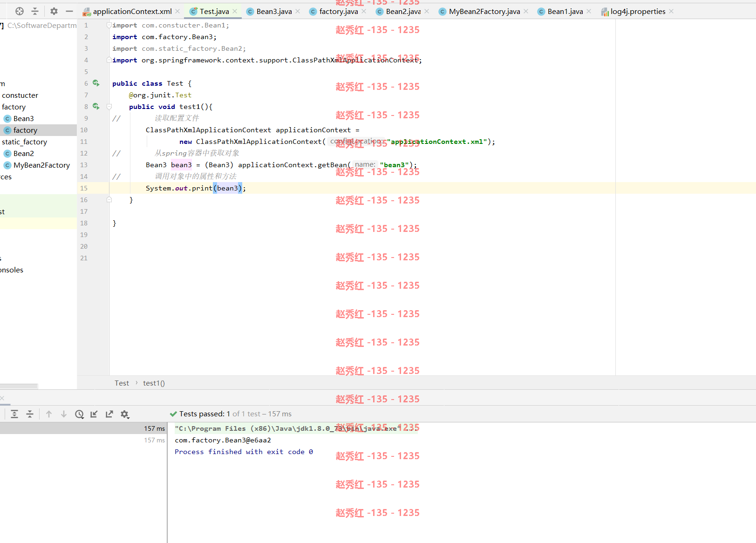Close the Test.java tab
Screen dimensions: 756x543
click(235, 11)
